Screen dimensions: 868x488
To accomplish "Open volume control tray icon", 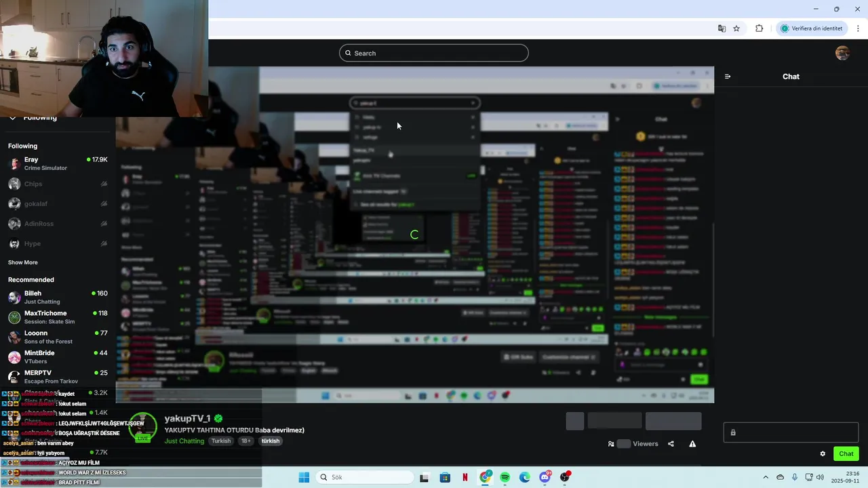I will click(x=820, y=477).
